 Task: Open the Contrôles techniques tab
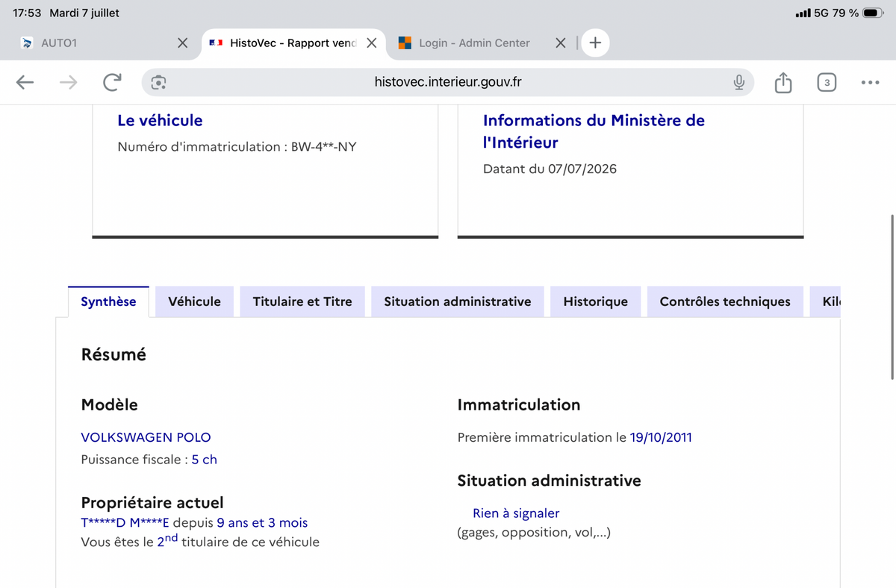[x=725, y=301]
